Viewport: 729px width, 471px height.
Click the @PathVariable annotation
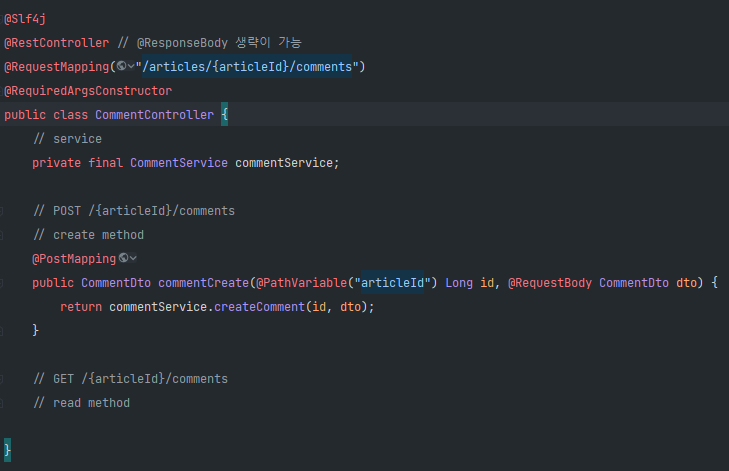pos(302,283)
